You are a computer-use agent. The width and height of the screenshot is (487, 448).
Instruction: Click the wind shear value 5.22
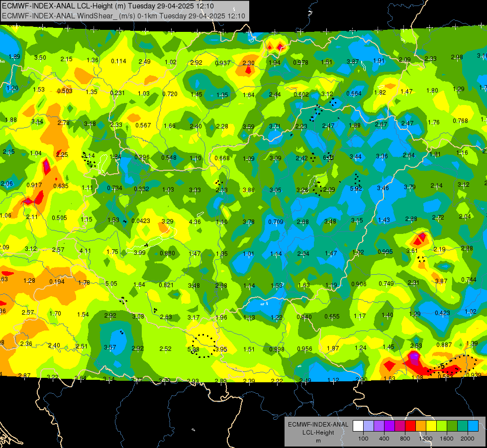[356, 188]
